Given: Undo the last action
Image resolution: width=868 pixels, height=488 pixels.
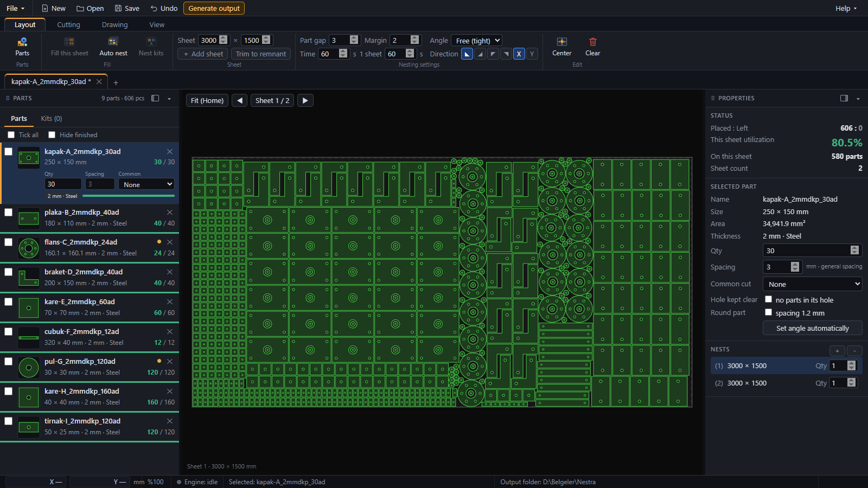Looking at the screenshot, I should pyautogui.click(x=164, y=8).
